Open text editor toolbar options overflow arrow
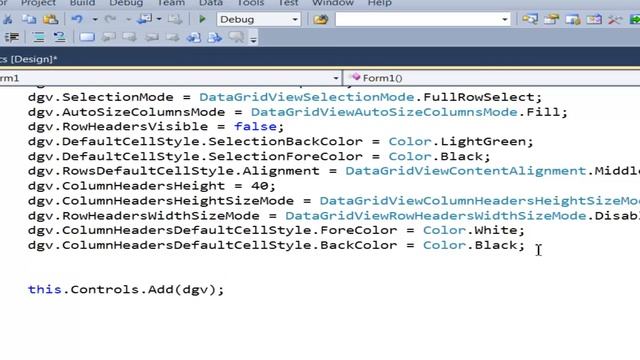This screenshot has height=360, width=640. coord(253,39)
